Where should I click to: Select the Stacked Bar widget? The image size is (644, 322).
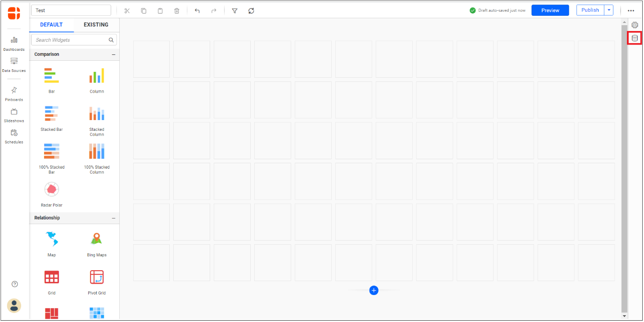[52, 118]
